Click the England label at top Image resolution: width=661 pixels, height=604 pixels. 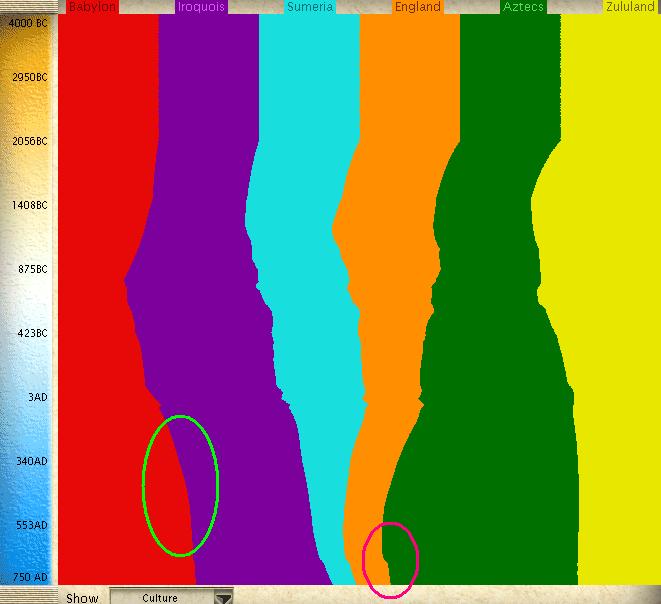click(x=417, y=7)
